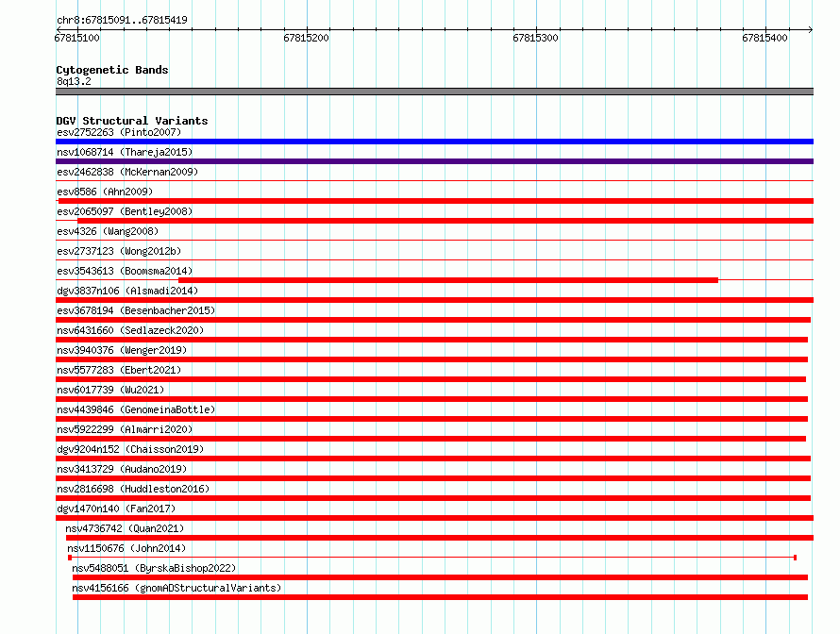Click the gray 8q13.2 cytoband bar

[x=434, y=92]
